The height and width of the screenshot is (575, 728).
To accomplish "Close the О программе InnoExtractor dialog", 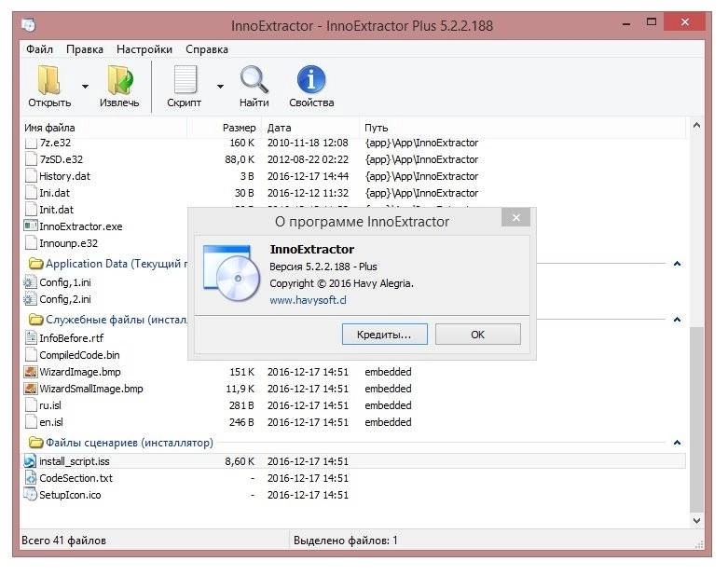I will point(515,218).
